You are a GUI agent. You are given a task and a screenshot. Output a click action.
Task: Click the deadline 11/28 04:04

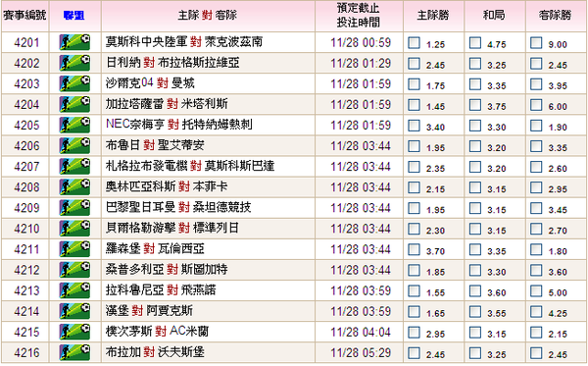tap(361, 332)
